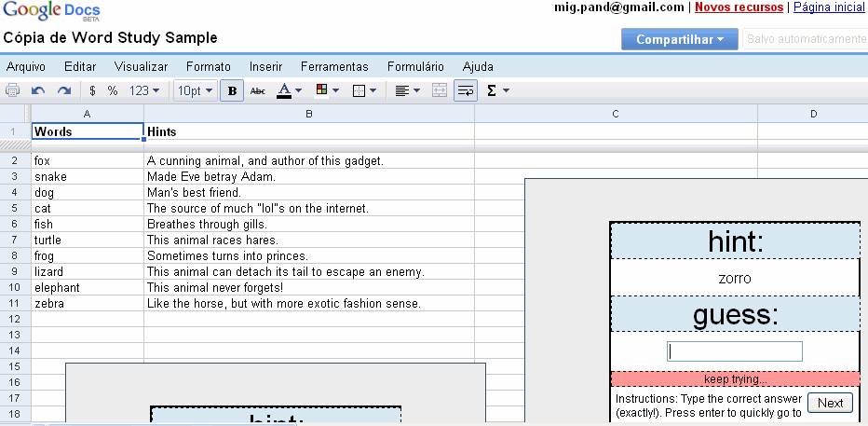Viewport: 868px width, 426px height.
Task: Click the Print icon in toolbar
Action: [12, 90]
